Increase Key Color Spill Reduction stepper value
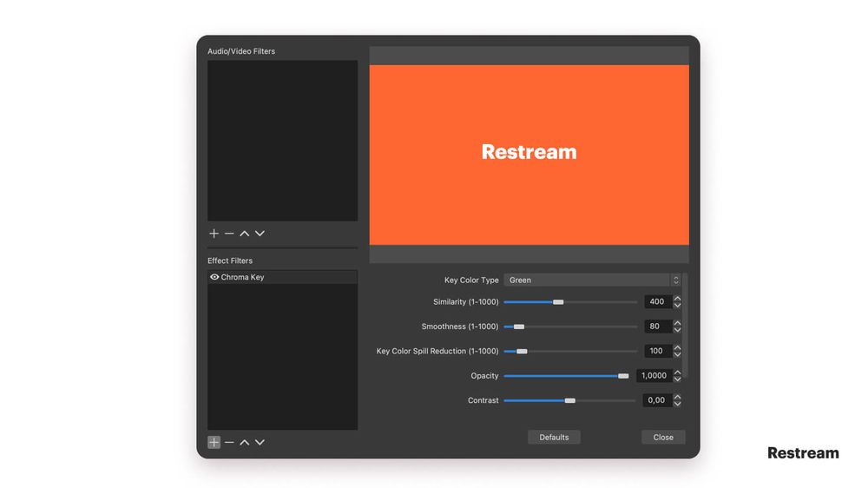868x488 pixels. click(x=677, y=347)
